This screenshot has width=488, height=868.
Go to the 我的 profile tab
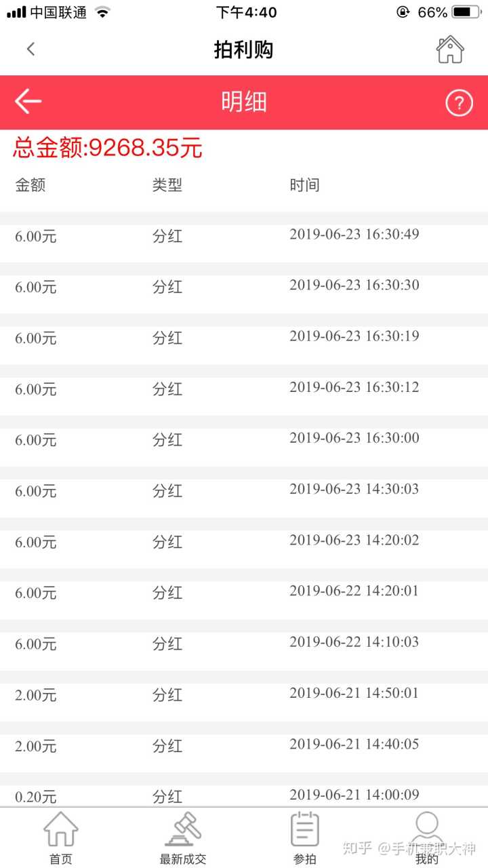(427, 838)
